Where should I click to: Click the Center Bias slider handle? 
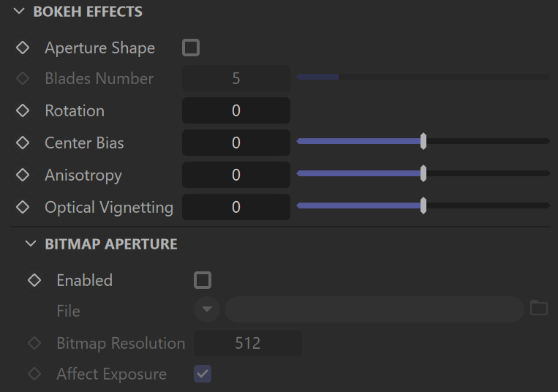423,142
